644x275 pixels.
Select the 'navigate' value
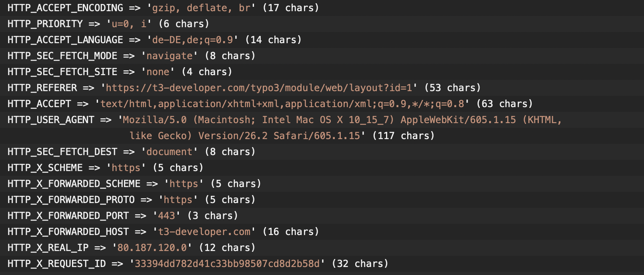coord(169,56)
